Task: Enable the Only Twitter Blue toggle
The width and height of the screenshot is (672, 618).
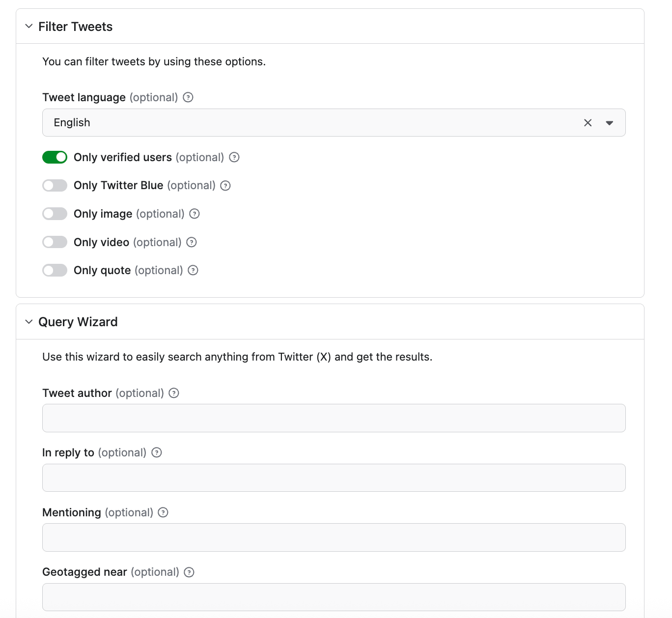Action: tap(55, 186)
